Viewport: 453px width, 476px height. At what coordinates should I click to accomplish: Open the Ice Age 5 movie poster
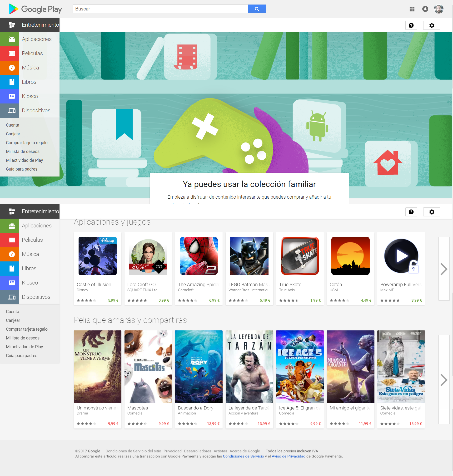pos(300,367)
